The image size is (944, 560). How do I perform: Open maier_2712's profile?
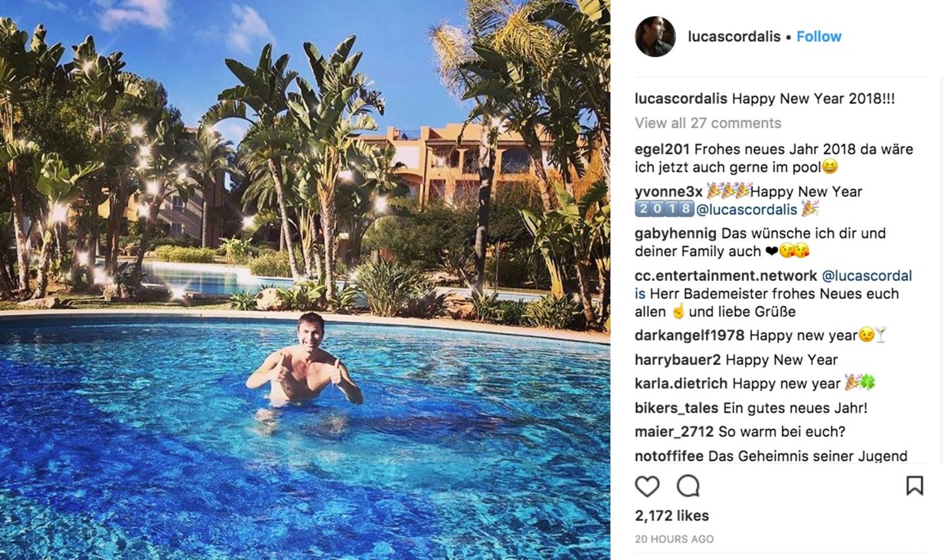674,432
